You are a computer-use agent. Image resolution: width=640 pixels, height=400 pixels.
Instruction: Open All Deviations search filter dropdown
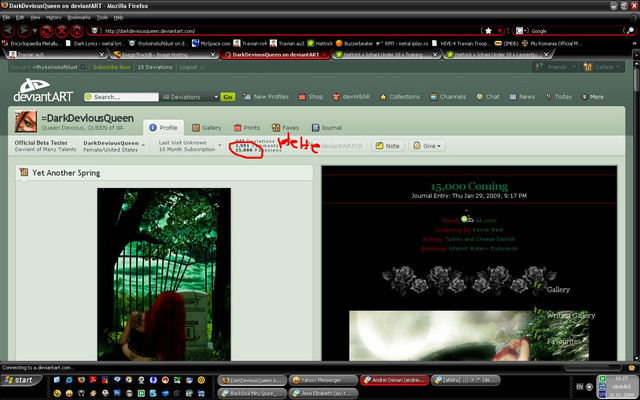(x=190, y=97)
